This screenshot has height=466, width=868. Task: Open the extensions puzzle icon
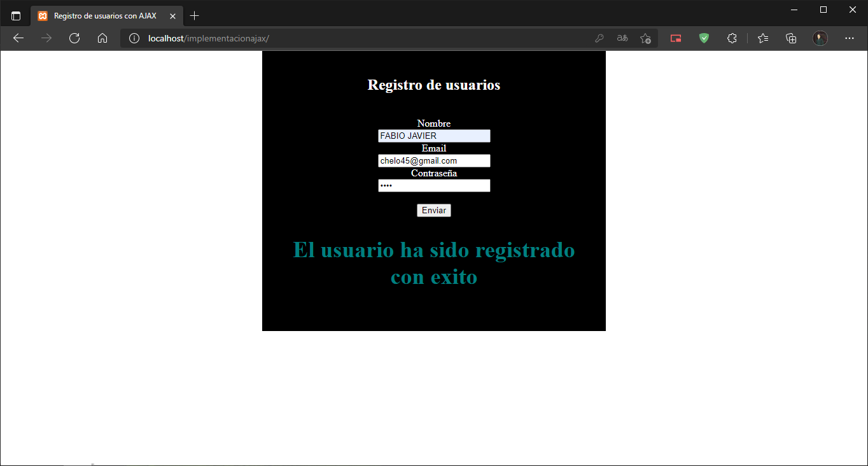(732, 38)
